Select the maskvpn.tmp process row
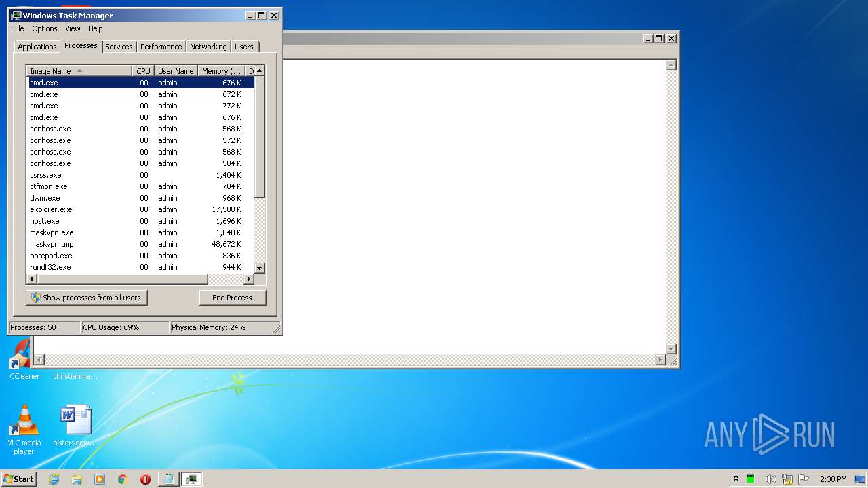Image resolution: width=868 pixels, height=488 pixels. pyautogui.click(x=140, y=244)
